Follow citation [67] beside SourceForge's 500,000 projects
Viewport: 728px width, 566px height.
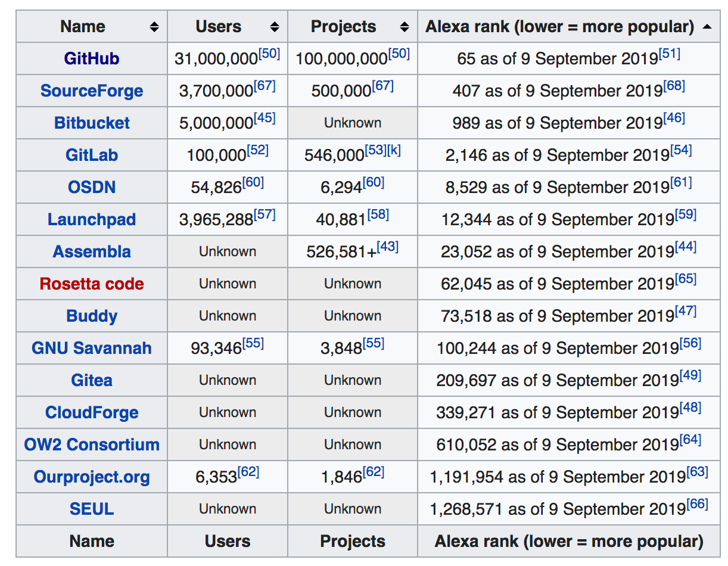click(383, 86)
